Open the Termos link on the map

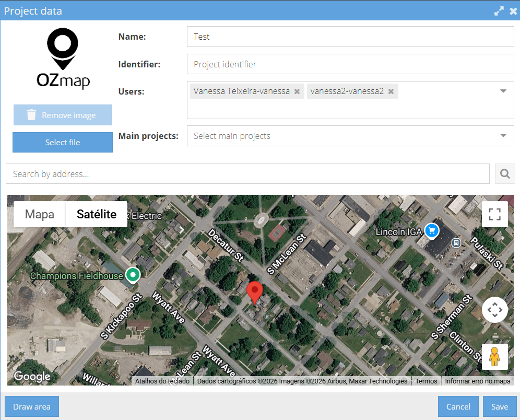426,381
